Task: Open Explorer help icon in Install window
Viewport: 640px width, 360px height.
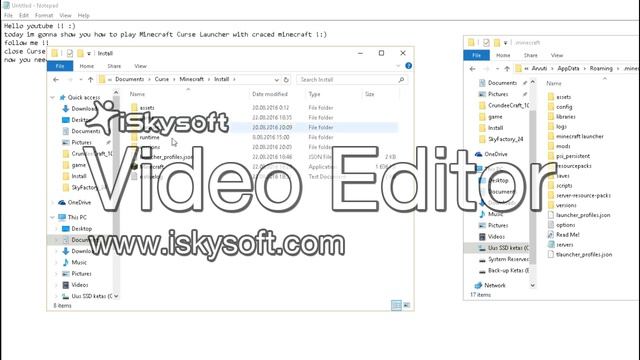Action: [409, 66]
